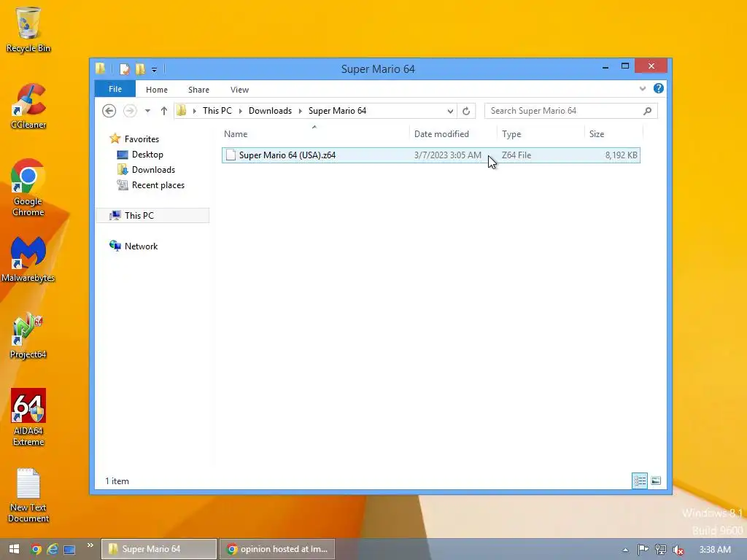Viewport: 747px width, 560px height.
Task: Expand the ribbon with the chevron
Action: 643,88
